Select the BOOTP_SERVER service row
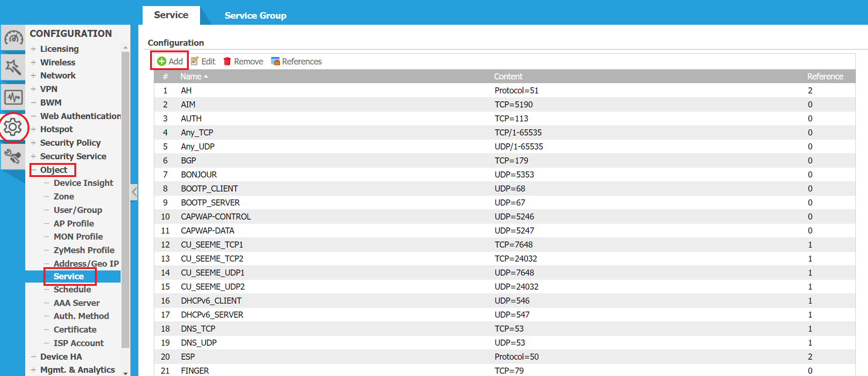The height and width of the screenshot is (376, 868). click(505, 202)
